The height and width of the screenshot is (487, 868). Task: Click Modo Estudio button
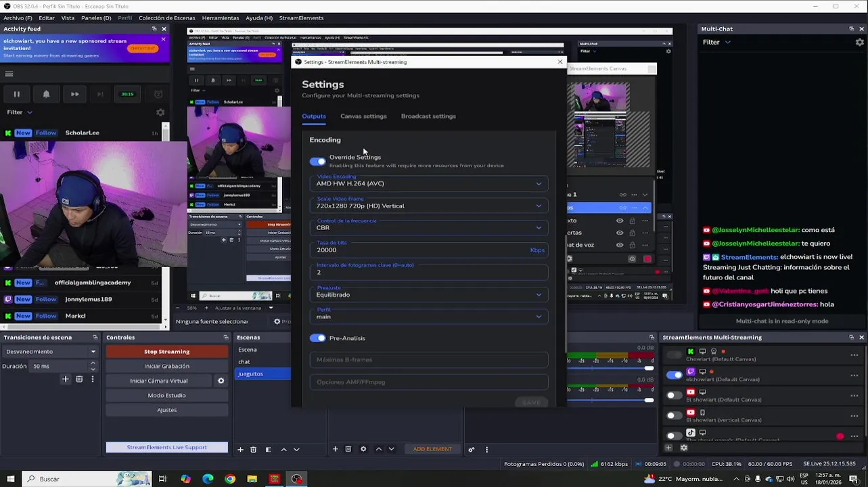167,395
